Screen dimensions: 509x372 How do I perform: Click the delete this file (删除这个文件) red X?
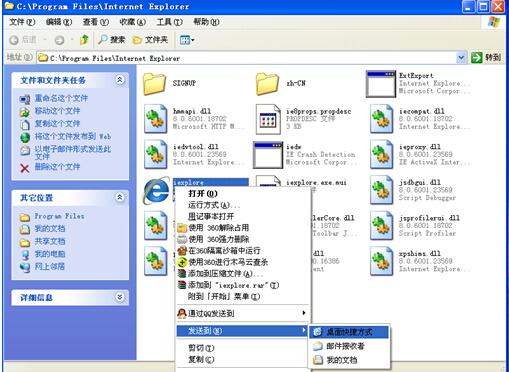tap(25, 168)
